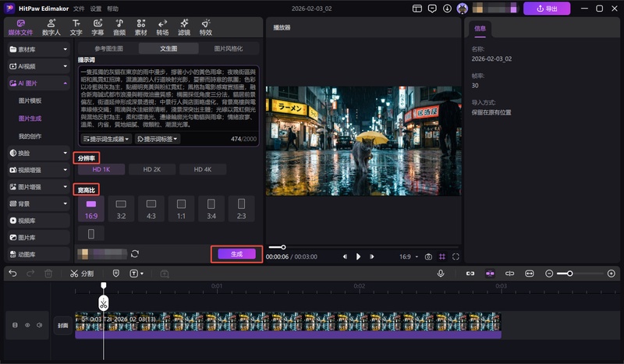Take a snapshot with the camera icon

(428, 256)
